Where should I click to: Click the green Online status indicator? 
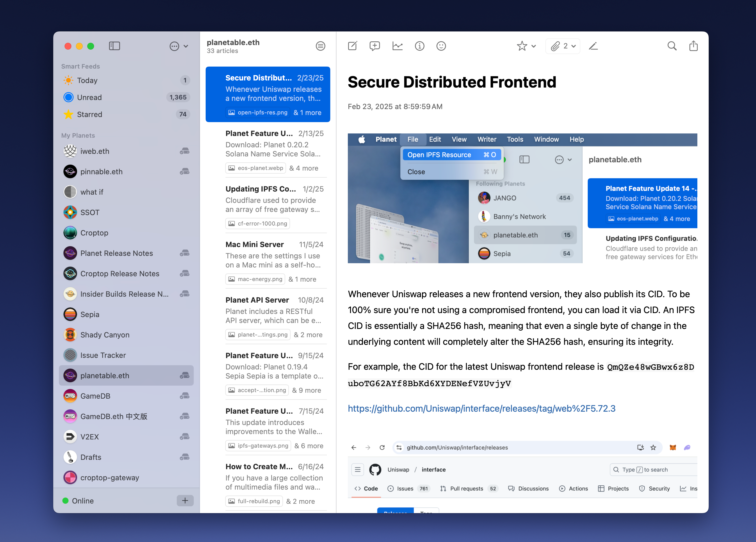[x=66, y=501]
